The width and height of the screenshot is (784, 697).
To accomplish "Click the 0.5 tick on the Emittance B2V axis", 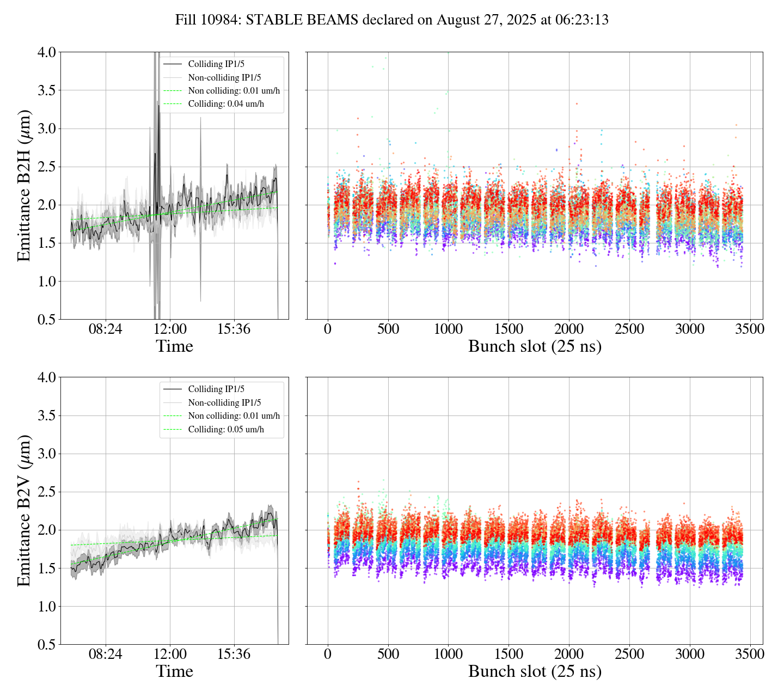I will tap(46, 645).
